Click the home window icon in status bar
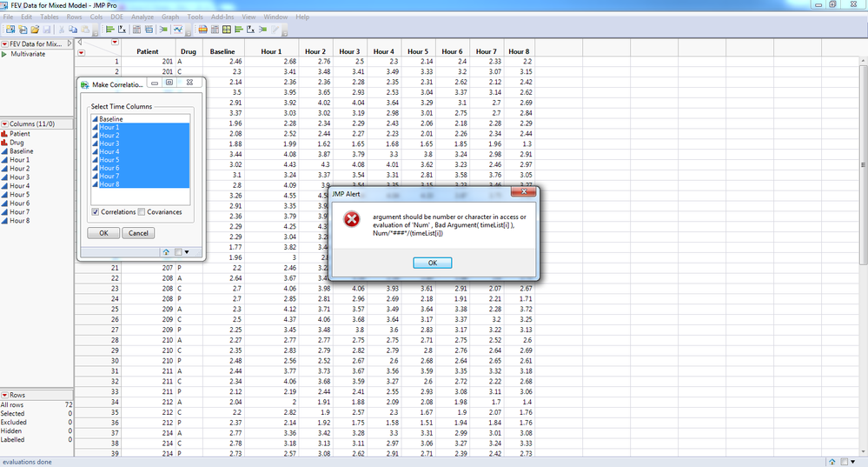 pyautogui.click(x=832, y=462)
